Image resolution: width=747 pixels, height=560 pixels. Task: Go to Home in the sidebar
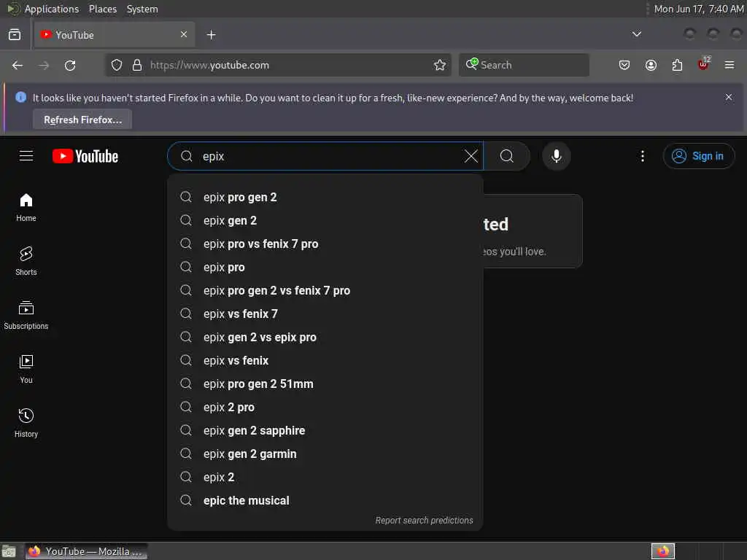[x=26, y=208]
